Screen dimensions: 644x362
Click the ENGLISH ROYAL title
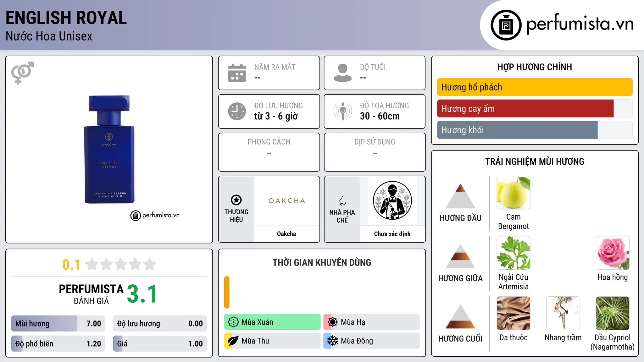(66, 18)
